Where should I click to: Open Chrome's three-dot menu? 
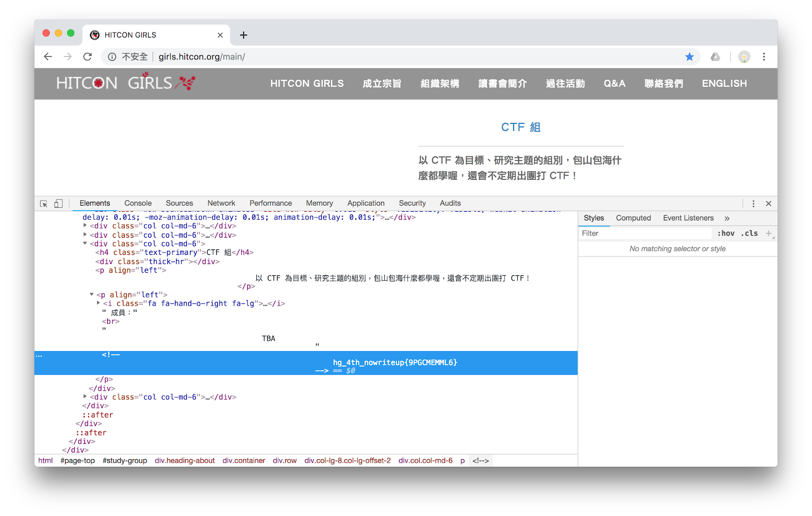pos(764,57)
